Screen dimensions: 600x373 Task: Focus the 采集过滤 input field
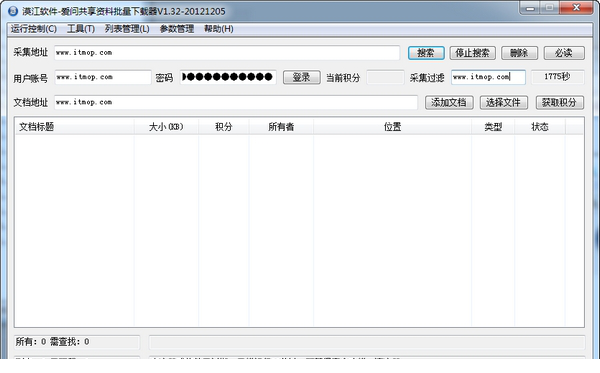[x=488, y=77]
